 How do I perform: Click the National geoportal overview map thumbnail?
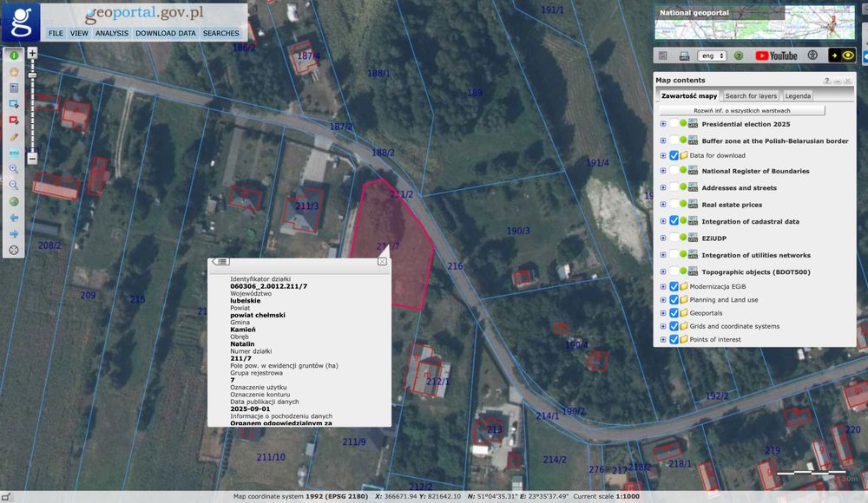(x=754, y=23)
